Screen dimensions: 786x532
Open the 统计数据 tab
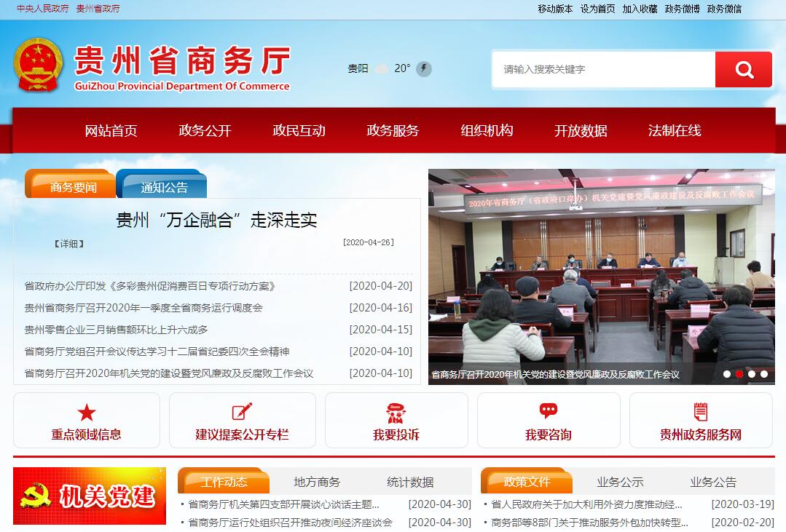click(x=410, y=482)
